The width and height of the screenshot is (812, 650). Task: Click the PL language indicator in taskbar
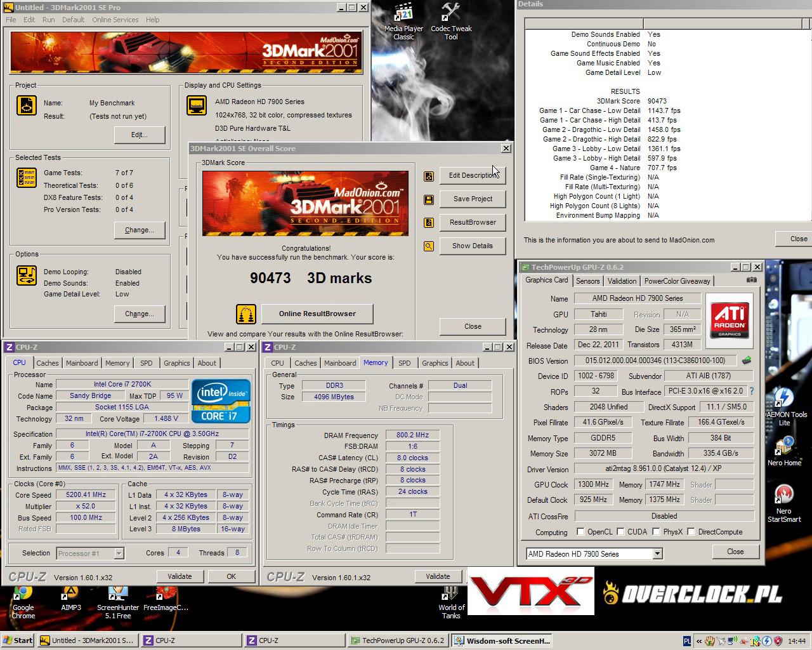(x=687, y=641)
